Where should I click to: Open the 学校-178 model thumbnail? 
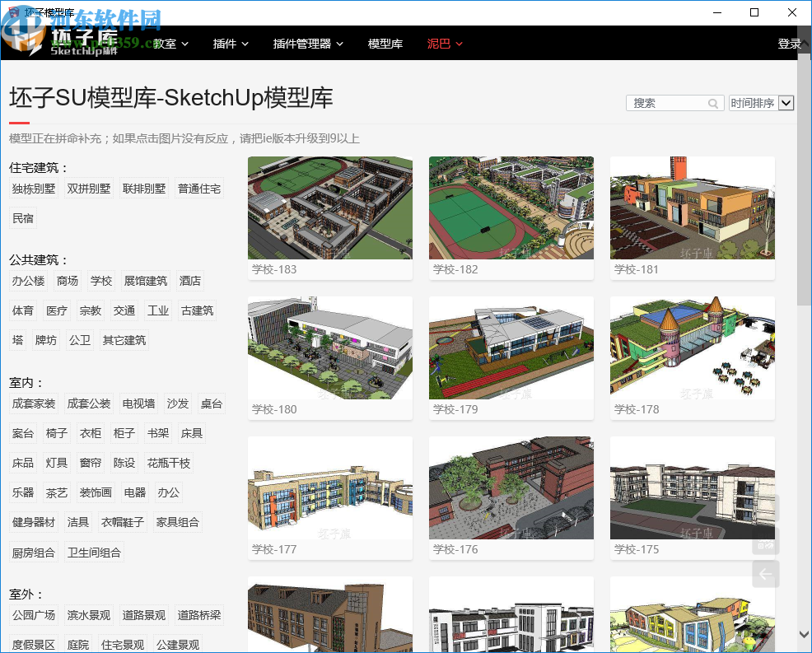[x=693, y=347]
